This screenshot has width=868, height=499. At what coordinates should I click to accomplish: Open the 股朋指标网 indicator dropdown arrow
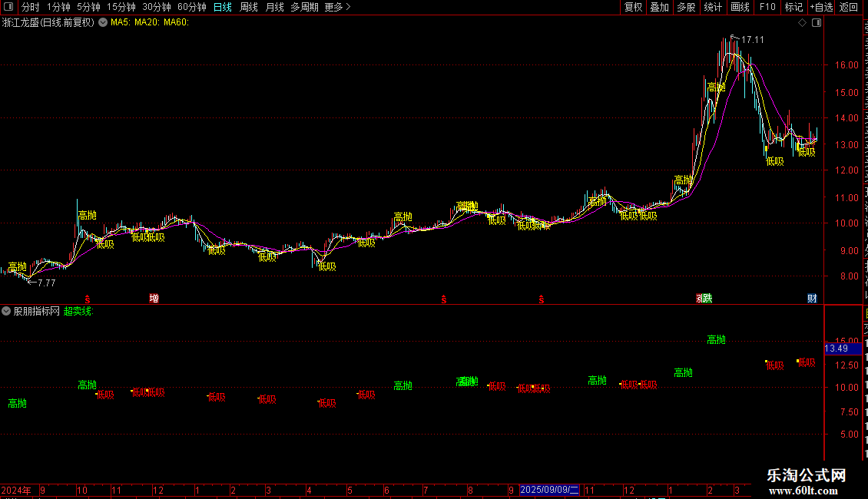[x=6, y=311]
